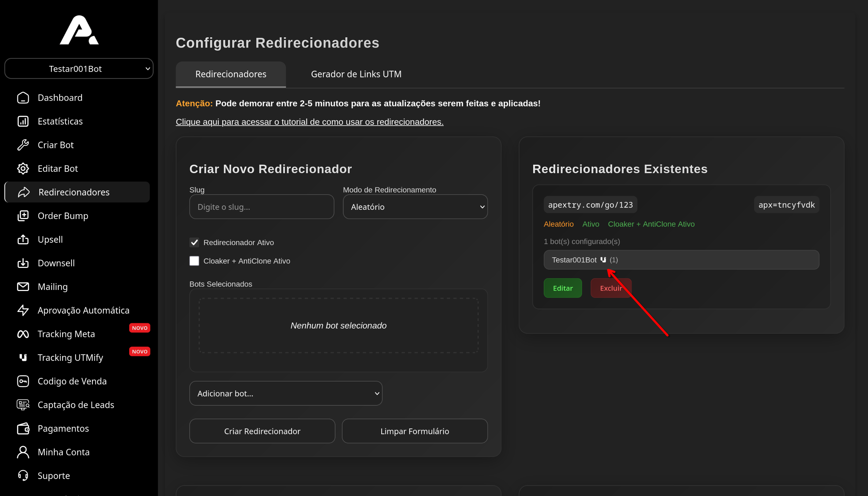Open Tracking Meta menu entry
868x496 pixels.
pos(77,334)
